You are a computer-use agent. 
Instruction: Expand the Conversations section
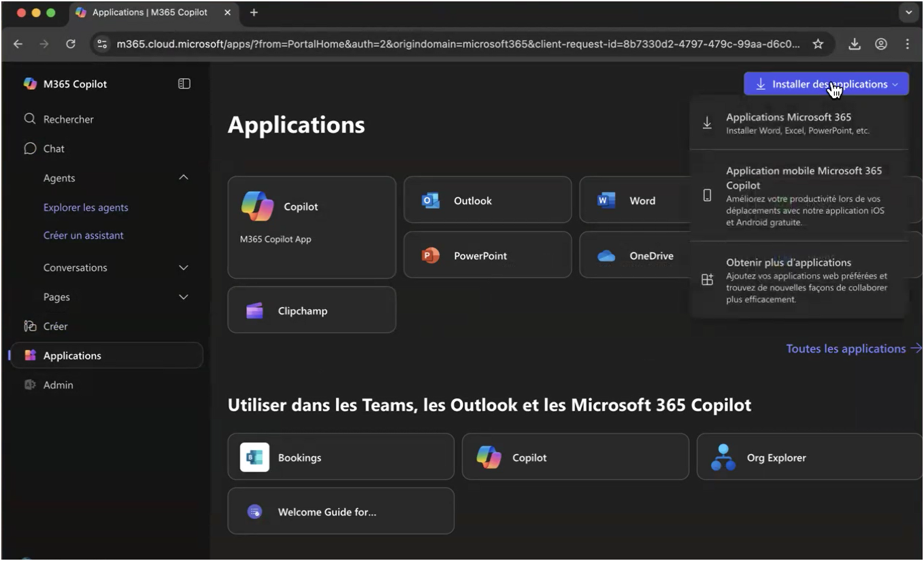coord(183,268)
